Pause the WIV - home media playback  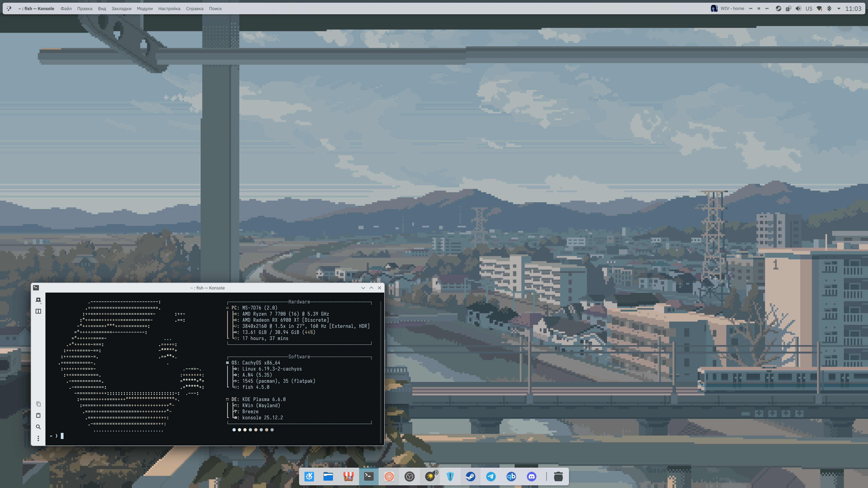pyautogui.click(x=759, y=8)
